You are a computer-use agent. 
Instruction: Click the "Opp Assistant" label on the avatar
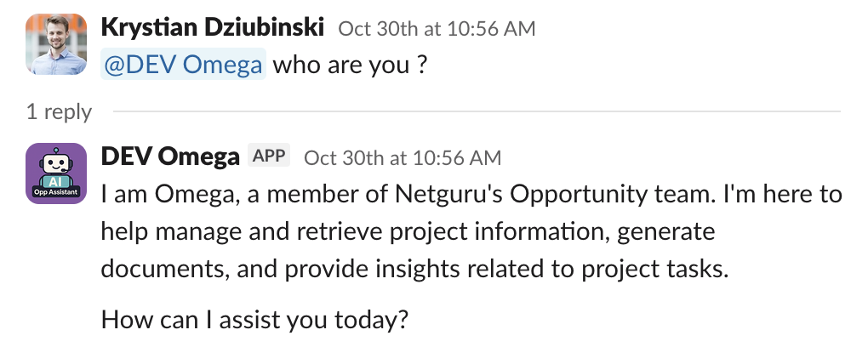pos(56,193)
